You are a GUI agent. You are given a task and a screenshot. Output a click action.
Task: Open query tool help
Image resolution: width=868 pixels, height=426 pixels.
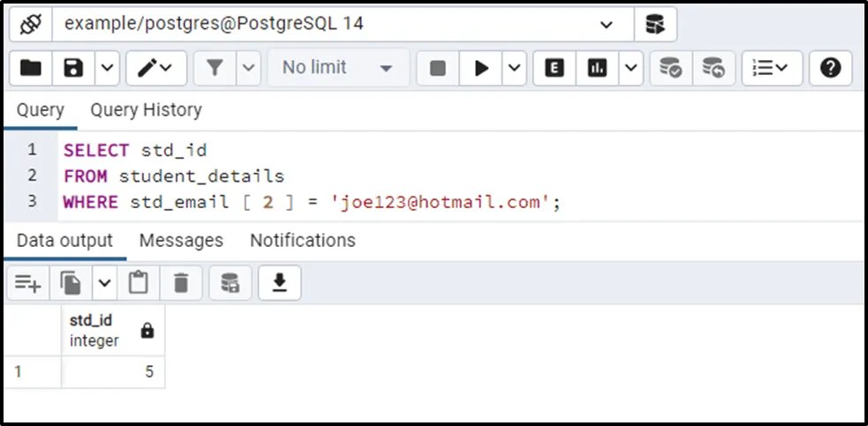point(830,68)
